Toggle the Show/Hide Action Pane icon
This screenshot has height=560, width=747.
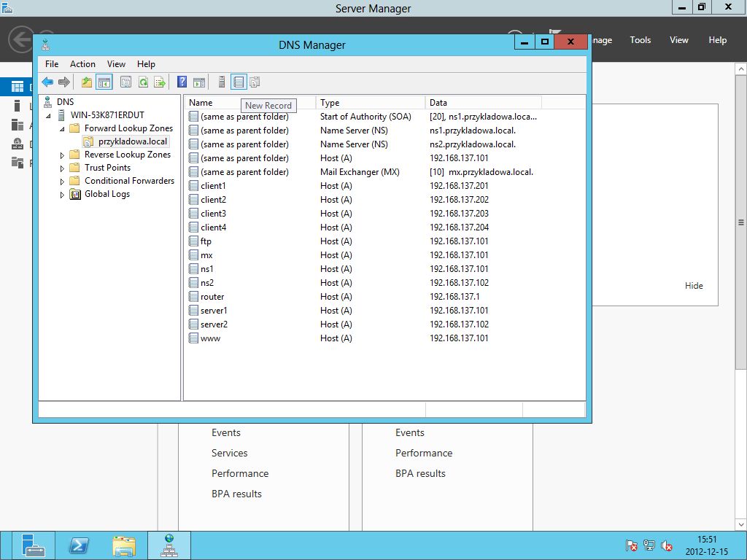(199, 82)
